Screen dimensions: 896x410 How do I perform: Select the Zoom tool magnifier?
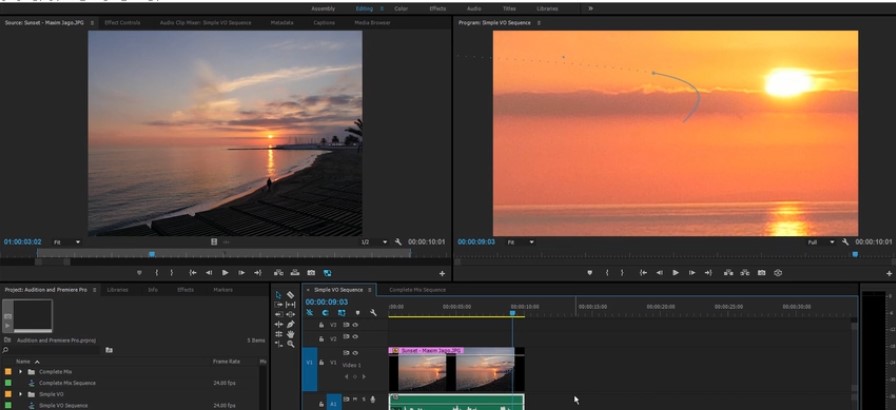[290, 344]
